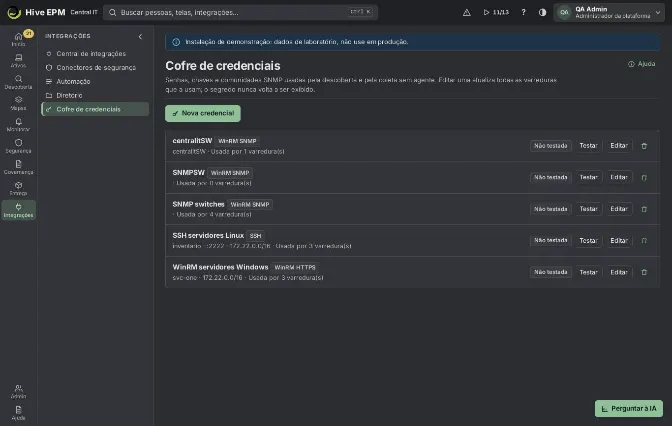This screenshot has height=426, width=672.
Task: Click the Hive EPM logo
Action: (x=14, y=12)
